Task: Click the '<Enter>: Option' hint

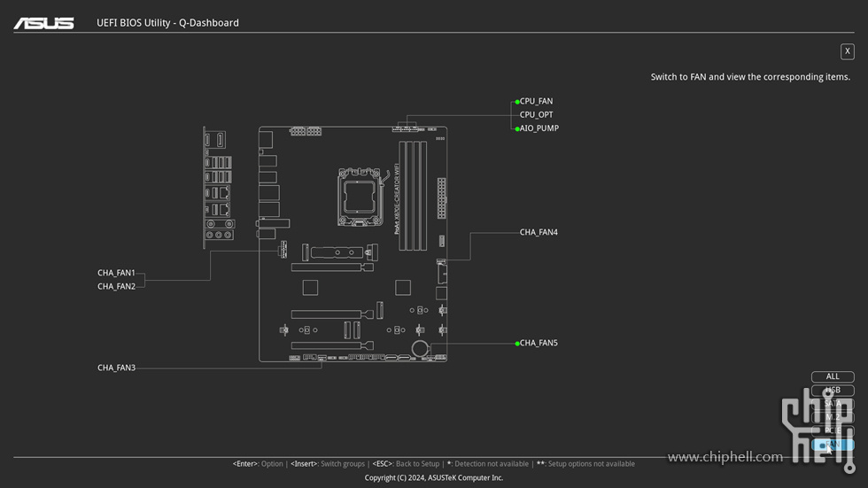Action: (258, 464)
